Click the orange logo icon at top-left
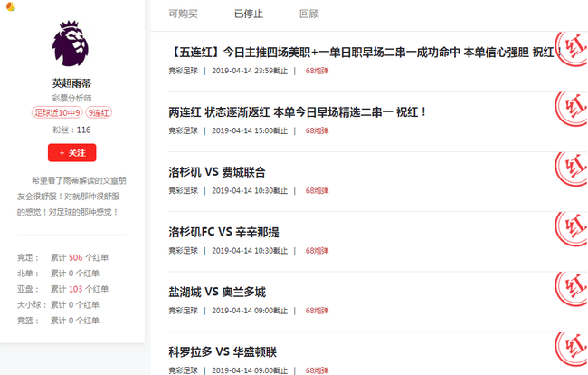 (11, 6)
